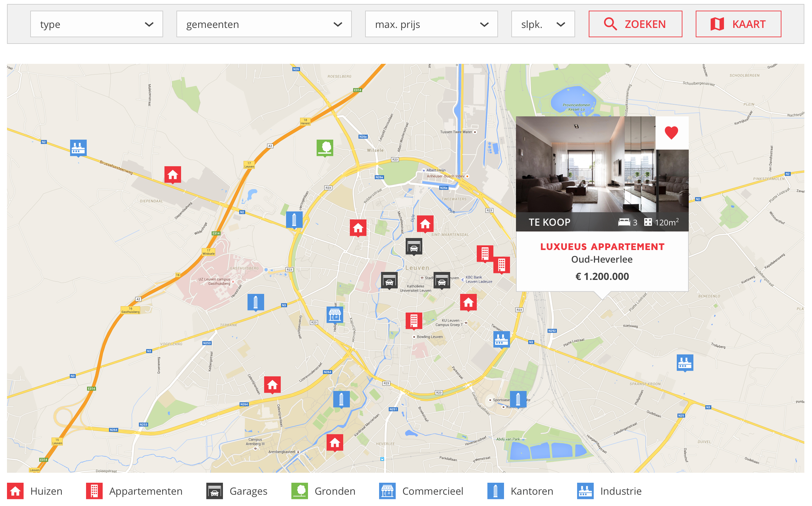Toggle Garages filter in legend
This screenshot has width=812, height=506.
pos(237,491)
